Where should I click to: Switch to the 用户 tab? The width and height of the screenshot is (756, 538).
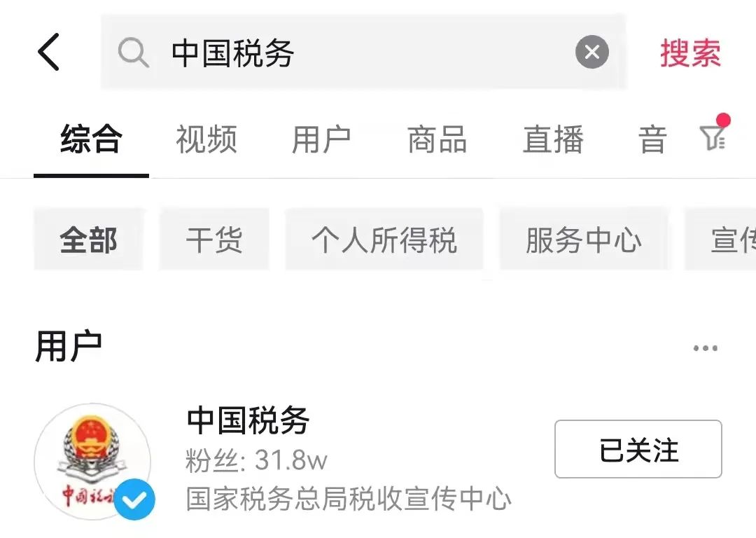click(x=321, y=139)
